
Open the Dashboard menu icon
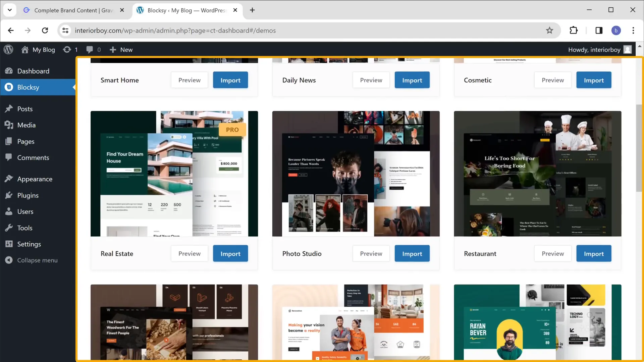(x=9, y=71)
